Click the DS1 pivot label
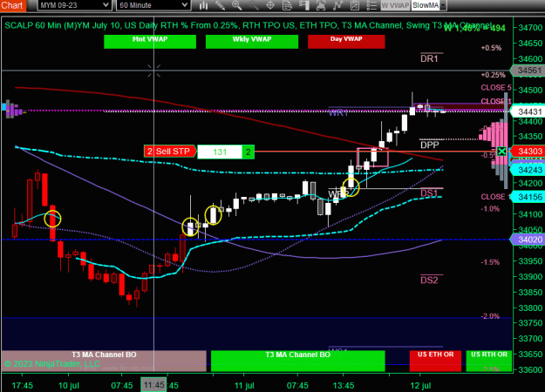Screen dimensions: 545x392 (x=430, y=193)
